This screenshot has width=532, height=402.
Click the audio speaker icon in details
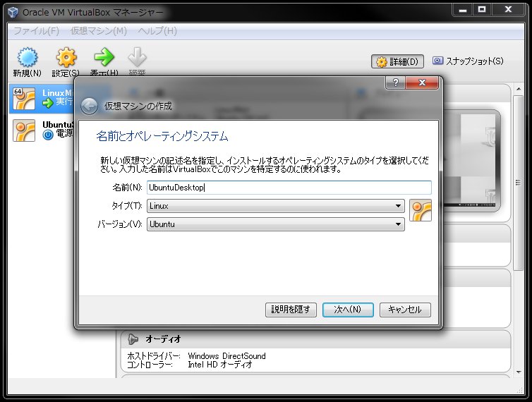[x=133, y=339]
